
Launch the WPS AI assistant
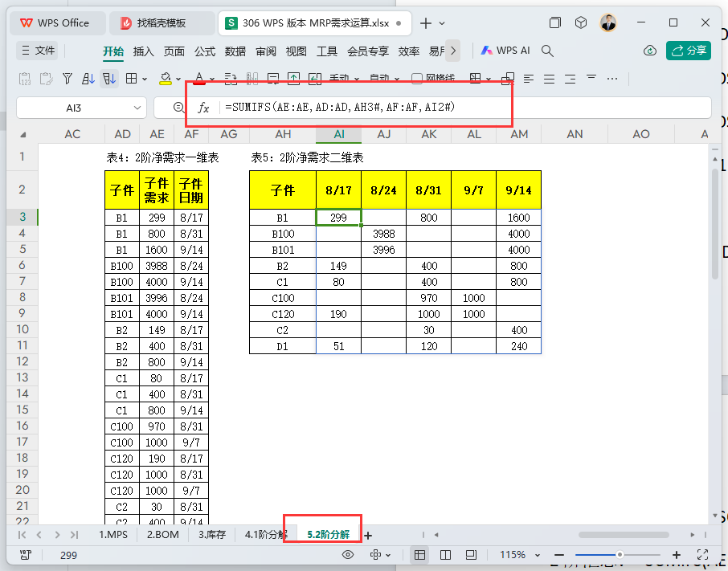tap(505, 51)
